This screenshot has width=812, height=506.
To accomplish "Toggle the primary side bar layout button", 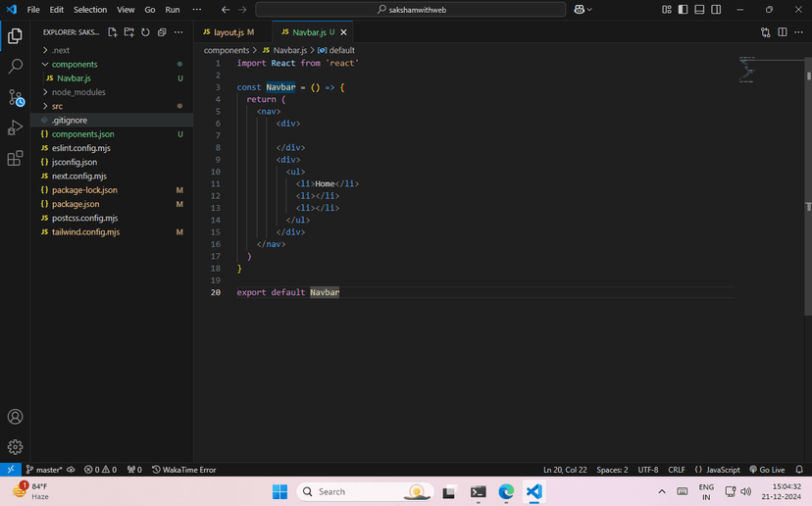I will coord(684,9).
